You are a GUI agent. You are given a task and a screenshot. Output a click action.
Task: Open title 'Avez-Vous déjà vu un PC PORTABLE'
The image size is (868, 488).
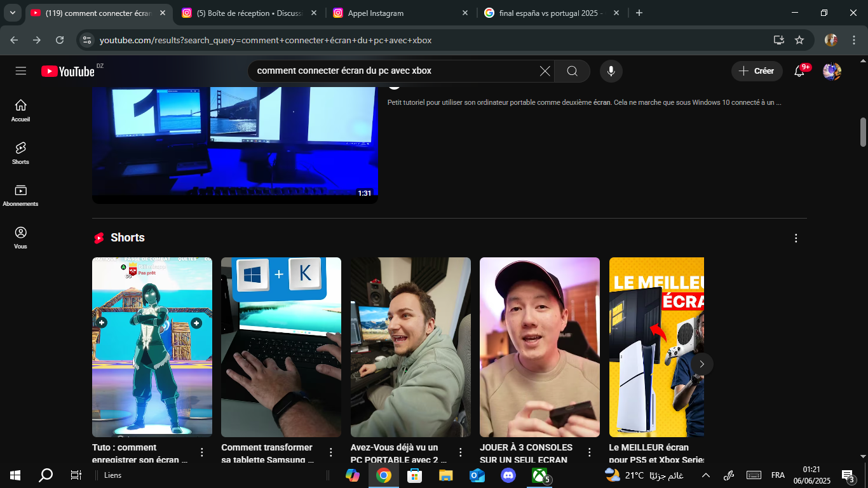[399, 454]
